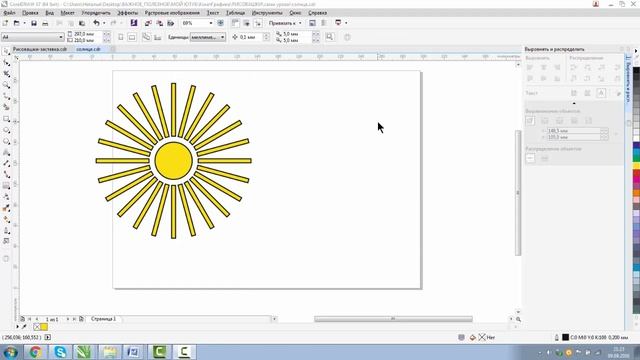The image size is (640, 360).
Task: Select the Shape tool
Action: [x=6, y=62]
